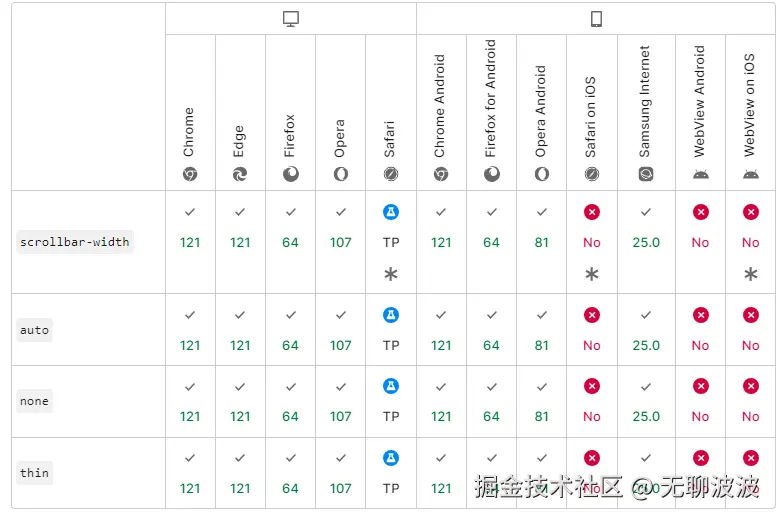Image resolution: width=776 pixels, height=517 pixels.
Task: Click the Samsung Internet browser icon
Action: point(646,174)
